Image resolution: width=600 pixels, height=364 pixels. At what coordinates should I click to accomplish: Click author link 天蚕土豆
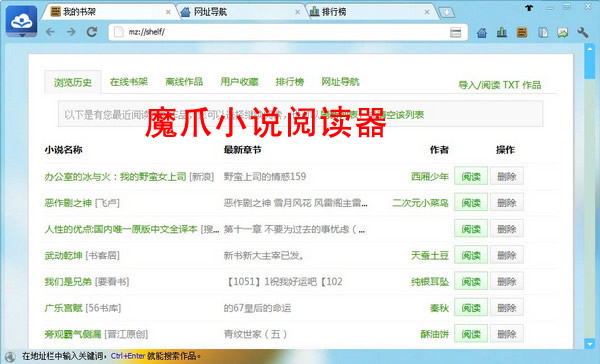pos(429,255)
